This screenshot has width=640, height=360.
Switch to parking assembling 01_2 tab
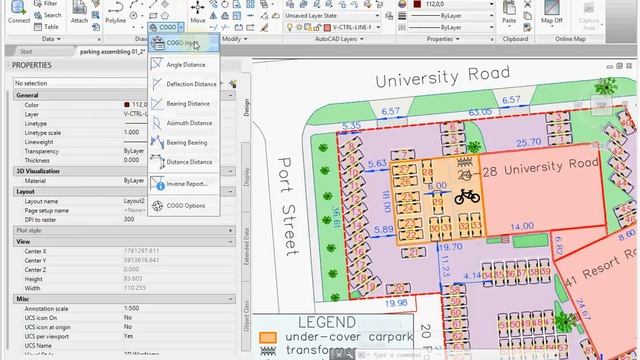112,51
